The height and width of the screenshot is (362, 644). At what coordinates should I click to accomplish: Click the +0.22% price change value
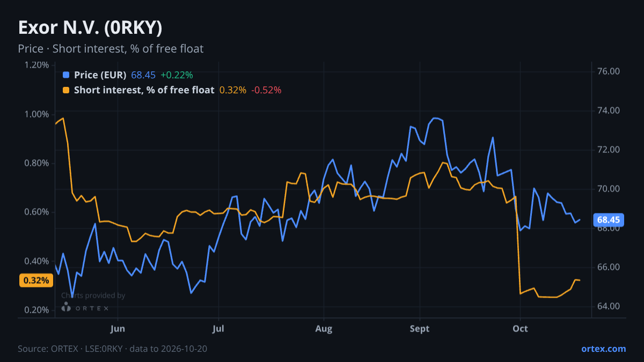177,75
